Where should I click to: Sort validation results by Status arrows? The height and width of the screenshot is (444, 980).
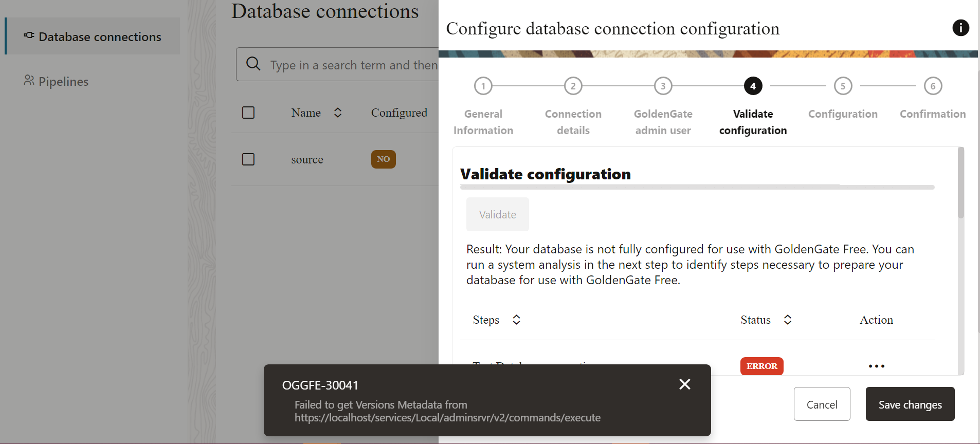point(788,320)
